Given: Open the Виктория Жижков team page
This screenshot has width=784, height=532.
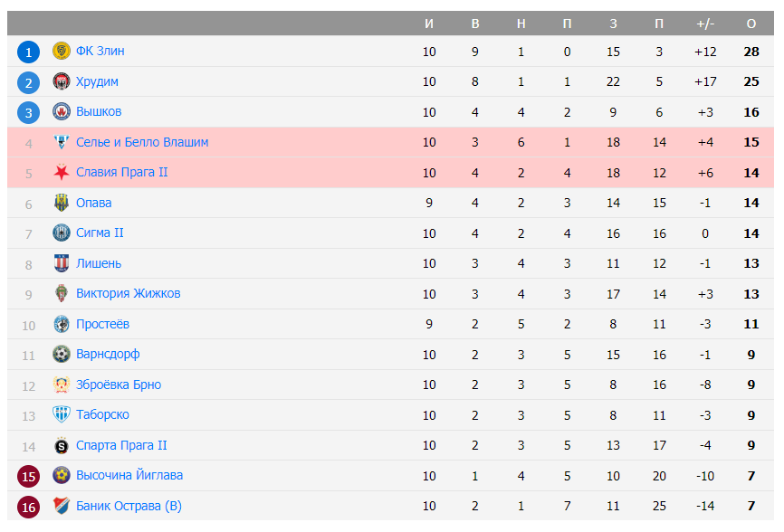Looking at the screenshot, I should coord(128,294).
